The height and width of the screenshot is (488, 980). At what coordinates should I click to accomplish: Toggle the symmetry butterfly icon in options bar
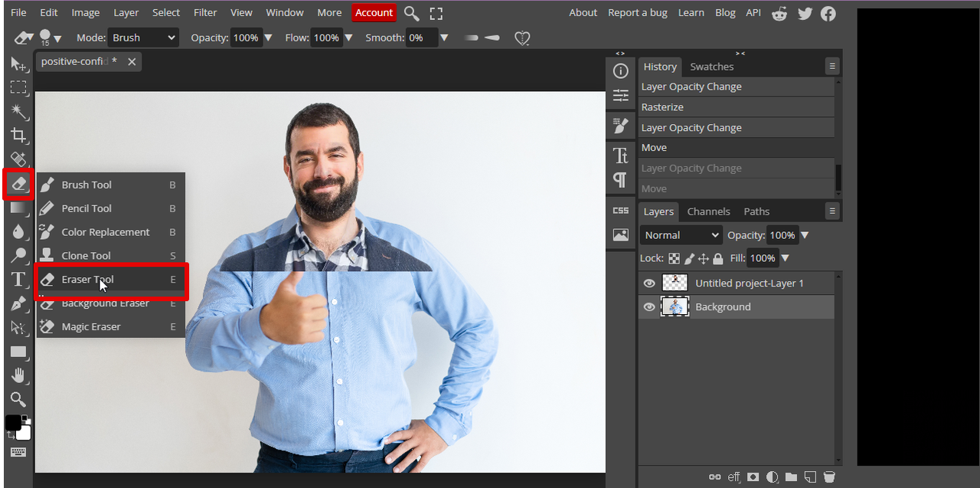(522, 38)
